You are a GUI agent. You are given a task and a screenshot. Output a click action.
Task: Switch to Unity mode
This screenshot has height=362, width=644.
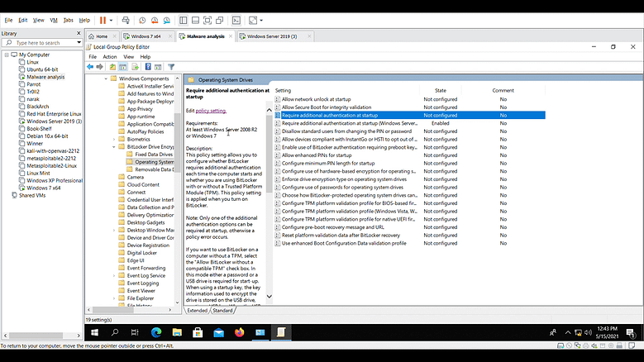click(x=220, y=20)
